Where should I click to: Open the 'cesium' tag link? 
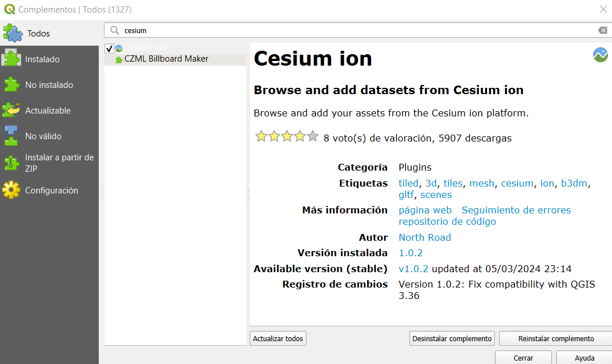[x=517, y=183]
